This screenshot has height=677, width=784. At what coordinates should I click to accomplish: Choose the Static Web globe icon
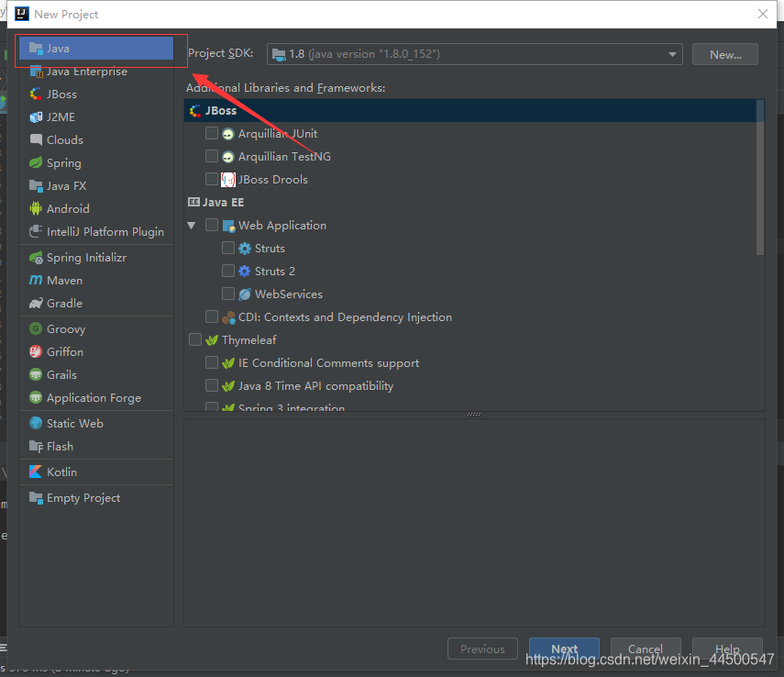coord(36,423)
